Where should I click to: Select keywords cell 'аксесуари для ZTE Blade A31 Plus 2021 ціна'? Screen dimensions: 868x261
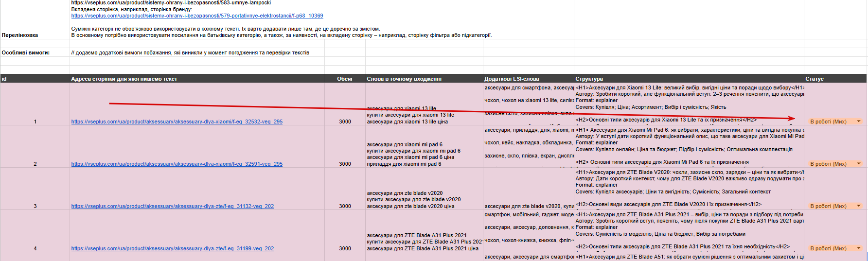click(424, 231)
